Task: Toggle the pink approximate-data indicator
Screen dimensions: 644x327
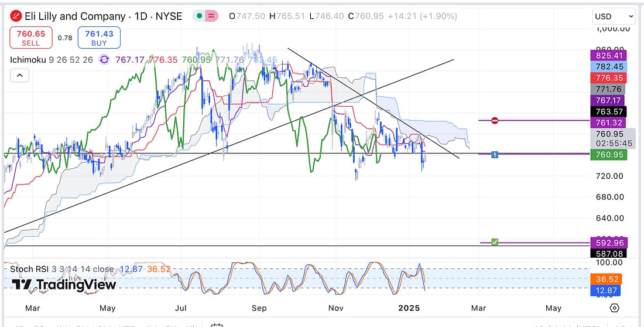Action: click(x=210, y=16)
